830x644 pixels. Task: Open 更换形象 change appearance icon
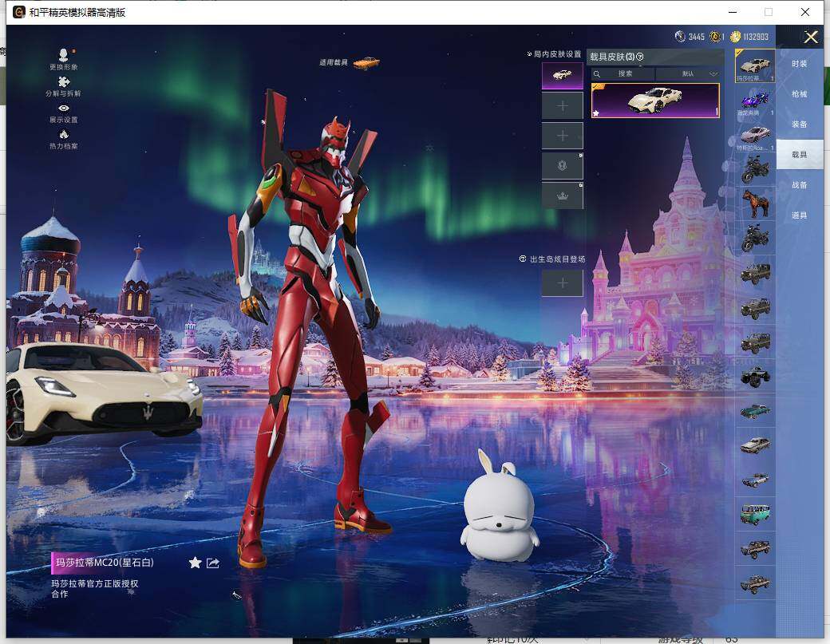pos(64,55)
